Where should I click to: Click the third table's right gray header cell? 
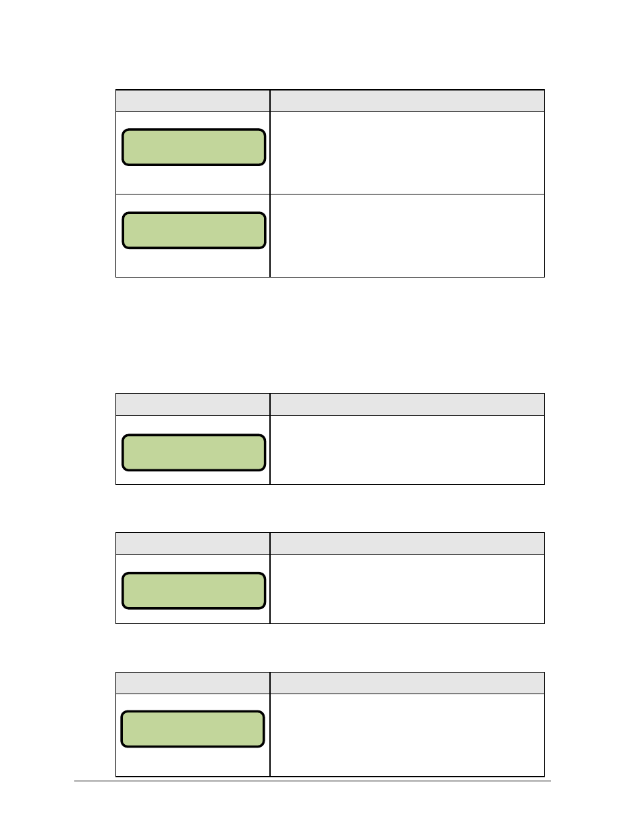407,544
